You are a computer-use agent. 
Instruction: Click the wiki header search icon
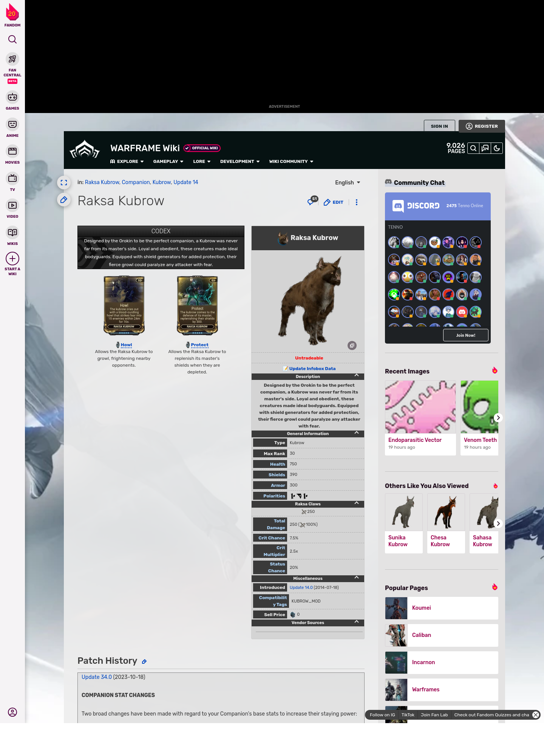(473, 148)
